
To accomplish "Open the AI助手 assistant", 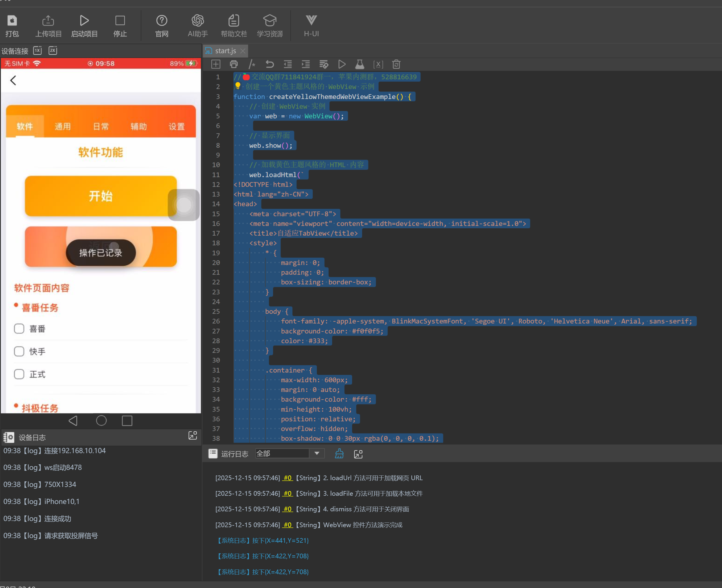I will [x=198, y=21].
